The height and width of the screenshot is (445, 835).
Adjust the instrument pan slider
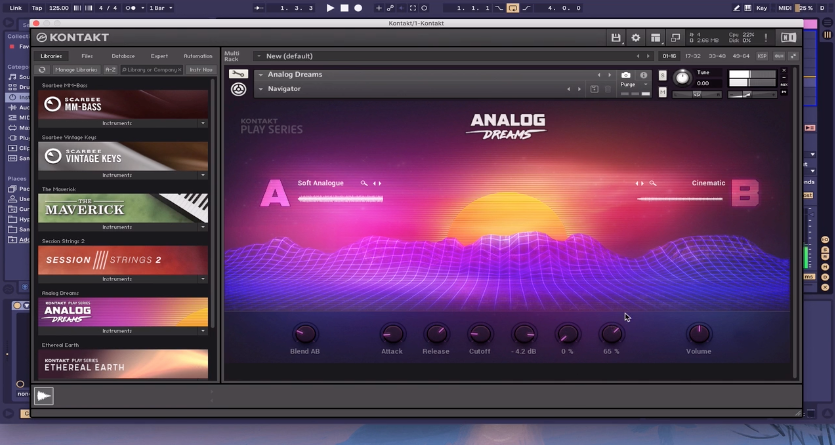[697, 95]
